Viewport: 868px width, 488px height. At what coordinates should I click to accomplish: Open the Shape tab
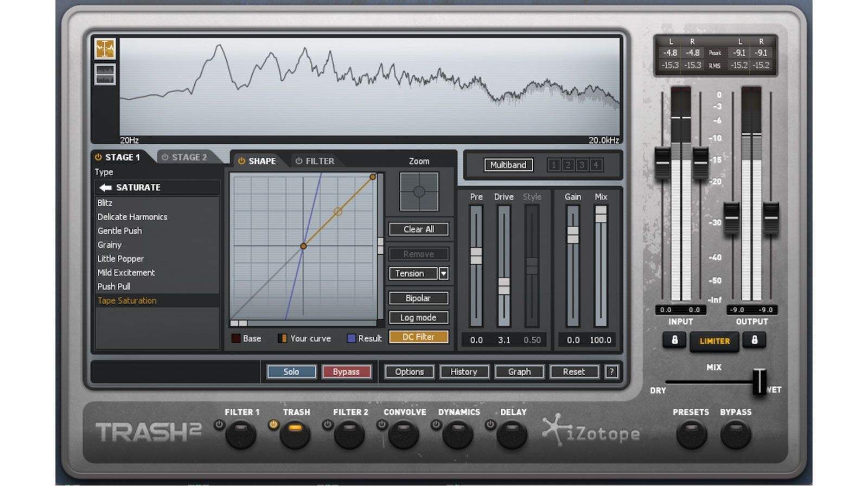pos(261,161)
